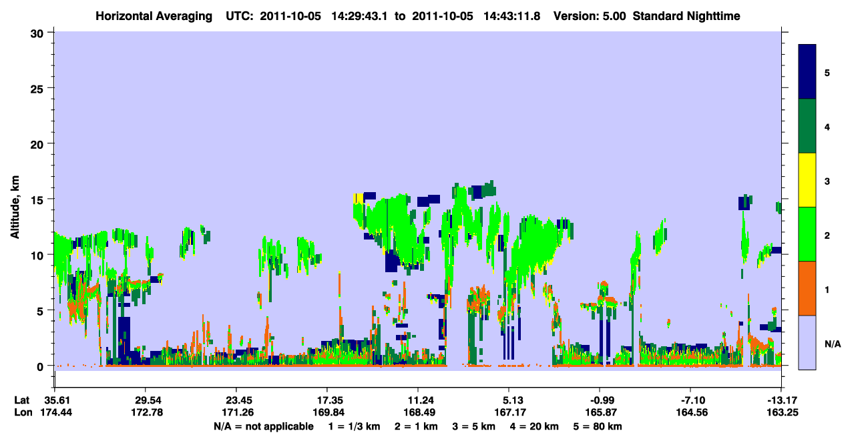The height and width of the screenshot is (445, 868).
Task: Click the '1 = 1/3 km' legend entry
Action: point(354,426)
